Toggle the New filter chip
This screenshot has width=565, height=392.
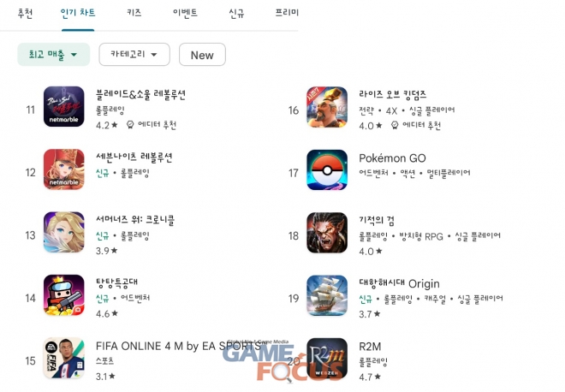coord(202,55)
